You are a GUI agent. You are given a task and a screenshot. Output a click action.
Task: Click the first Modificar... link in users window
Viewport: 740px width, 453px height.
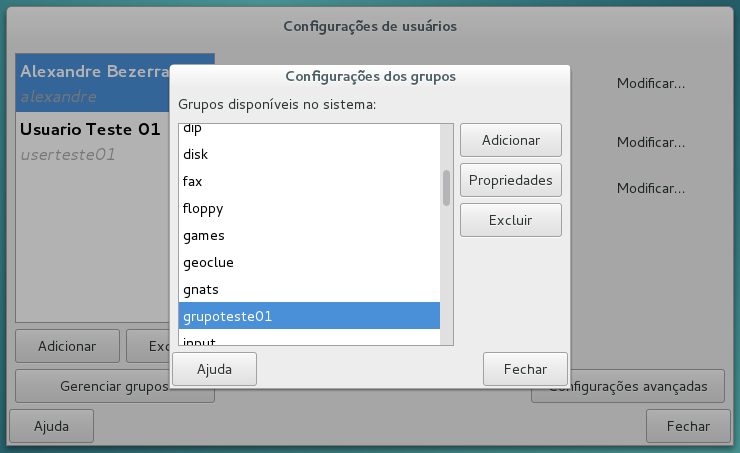(x=651, y=84)
